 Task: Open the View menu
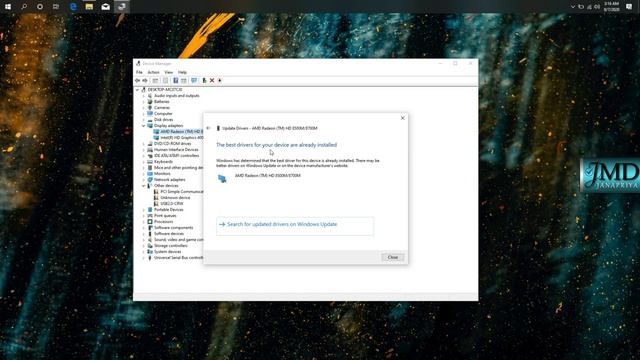coord(169,72)
